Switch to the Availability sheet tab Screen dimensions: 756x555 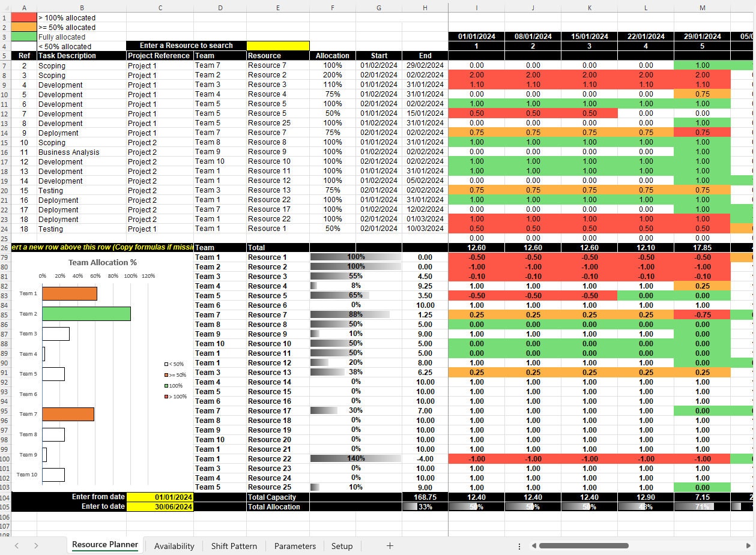click(x=174, y=547)
